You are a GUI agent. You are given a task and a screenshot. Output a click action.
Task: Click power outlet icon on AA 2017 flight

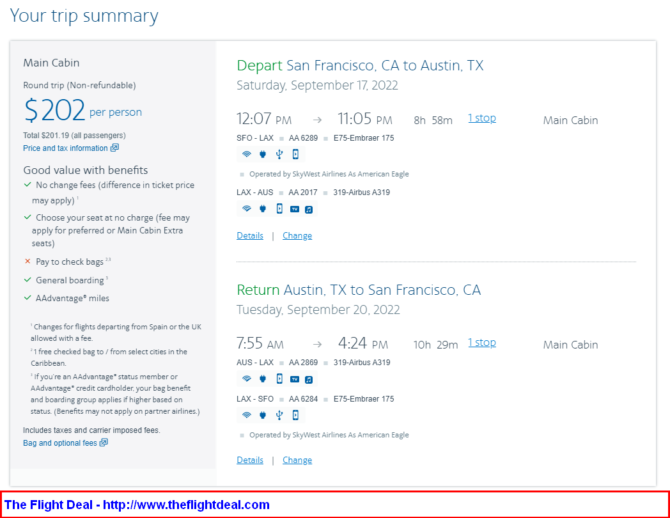coord(263,209)
